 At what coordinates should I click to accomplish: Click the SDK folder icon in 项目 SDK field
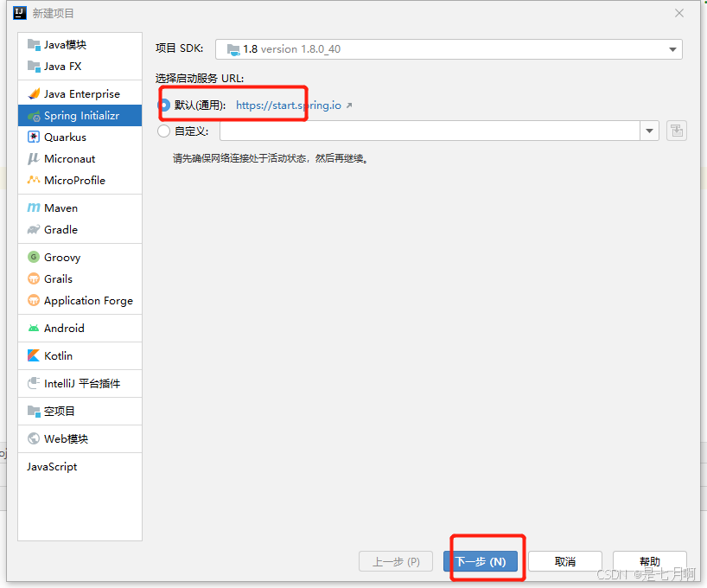pos(233,49)
